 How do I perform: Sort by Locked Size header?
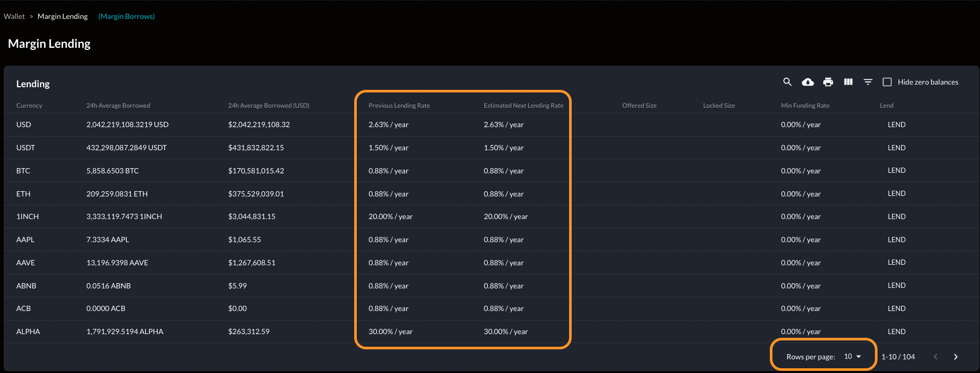[719, 106]
